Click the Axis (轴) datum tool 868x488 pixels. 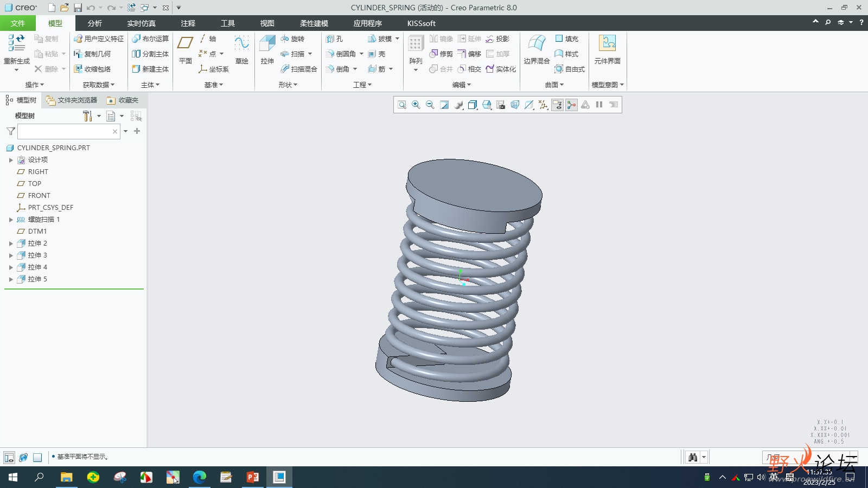coord(207,39)
